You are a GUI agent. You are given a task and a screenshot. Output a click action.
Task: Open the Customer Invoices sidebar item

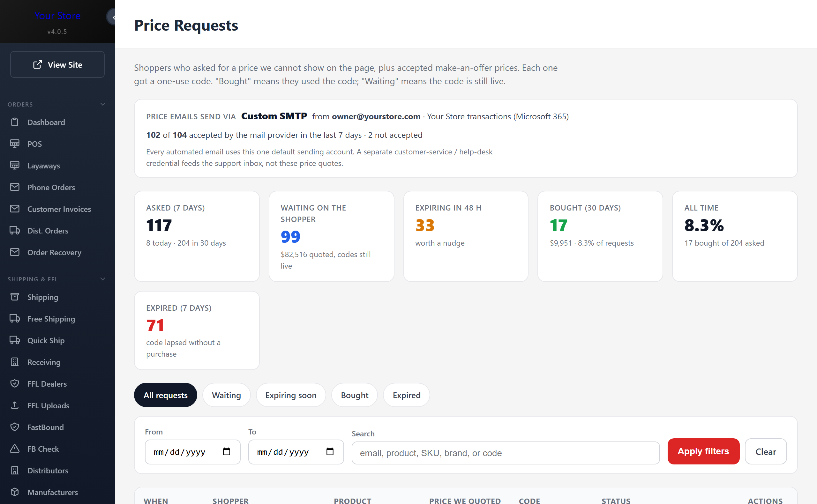57,209
